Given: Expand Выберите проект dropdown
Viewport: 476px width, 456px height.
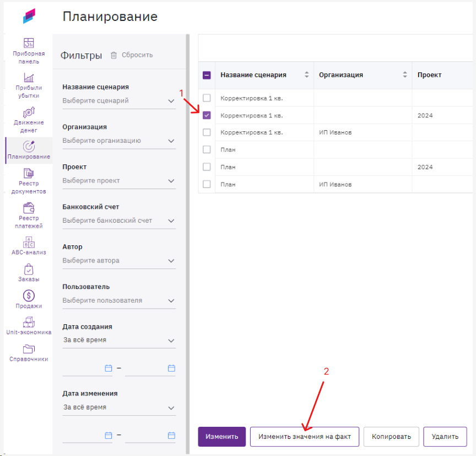Looking at the screenshot, I should [x=119, y=181].
